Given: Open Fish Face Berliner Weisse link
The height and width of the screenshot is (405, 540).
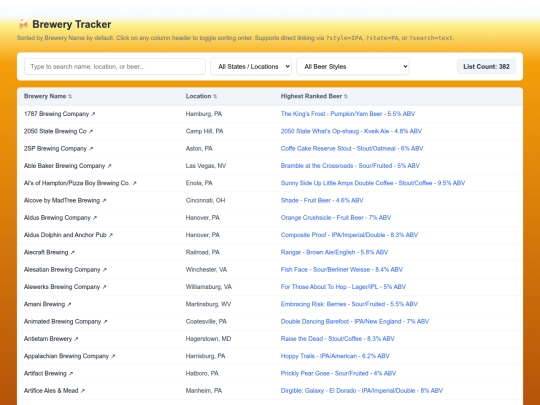Looking at the screenshot, I should (342, 269).
